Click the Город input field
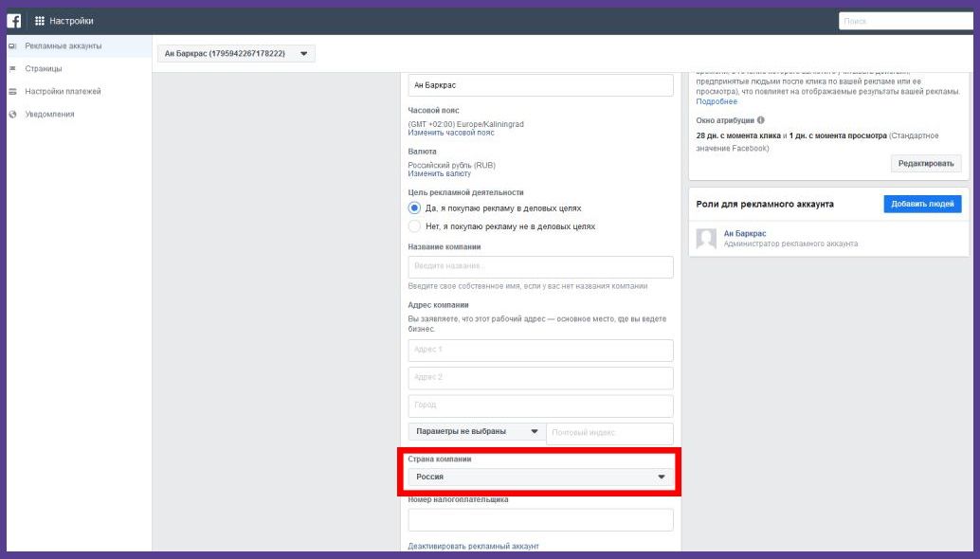 click(540, 406)
